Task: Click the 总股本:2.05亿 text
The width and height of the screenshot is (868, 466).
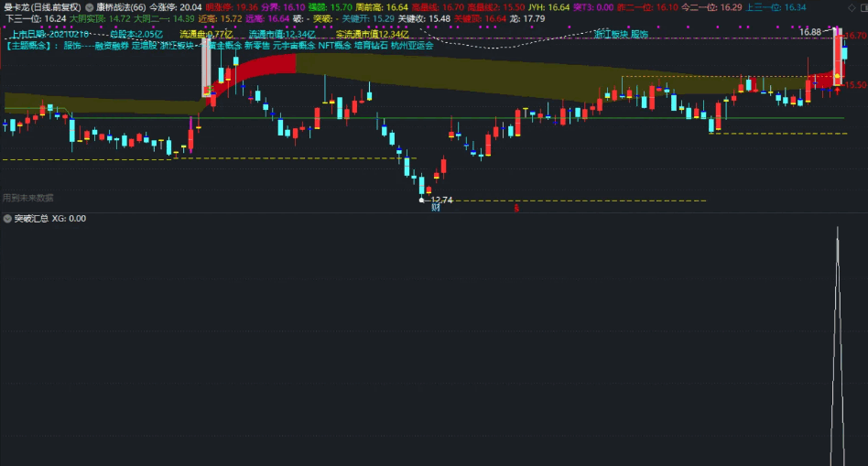Action: pos(136,34)
